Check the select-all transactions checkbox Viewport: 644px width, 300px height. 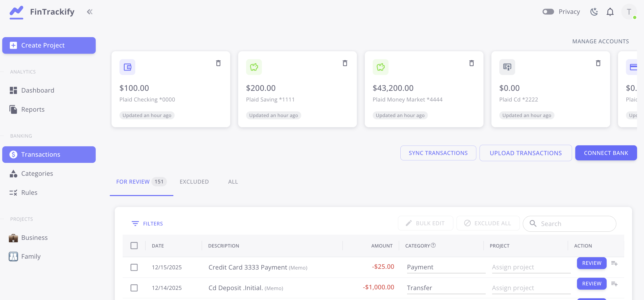click(134, 246)
